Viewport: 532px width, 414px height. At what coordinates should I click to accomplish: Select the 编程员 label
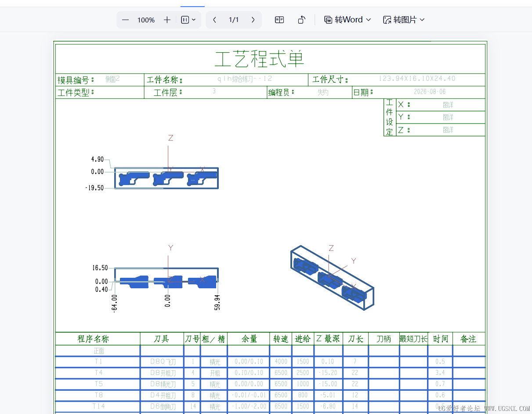click(281, 92)
